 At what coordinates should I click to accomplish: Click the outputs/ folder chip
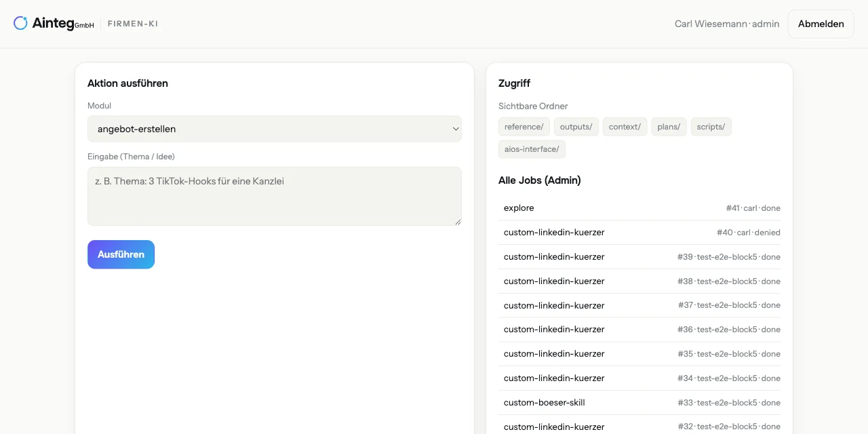point(576,127)
